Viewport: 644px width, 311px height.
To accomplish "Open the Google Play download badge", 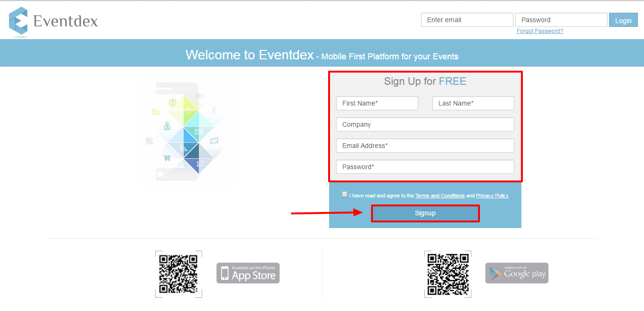I will pyautogui.click(x=517, y=273).
